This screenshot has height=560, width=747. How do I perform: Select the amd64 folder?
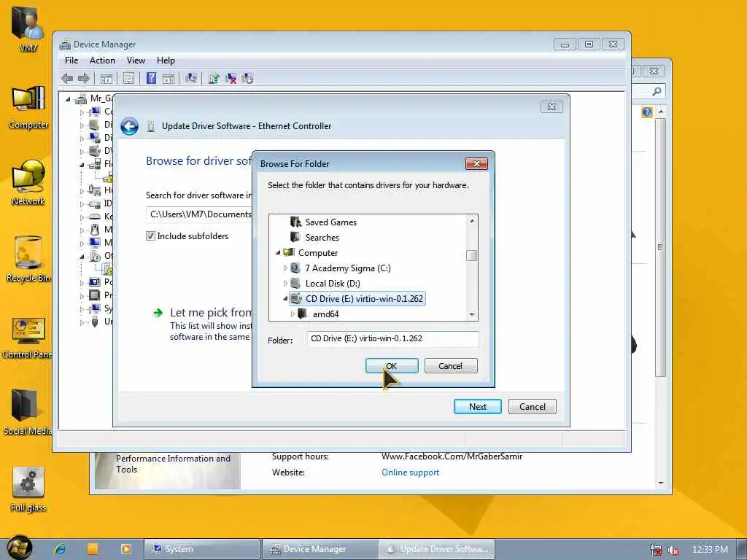[325, 314]
